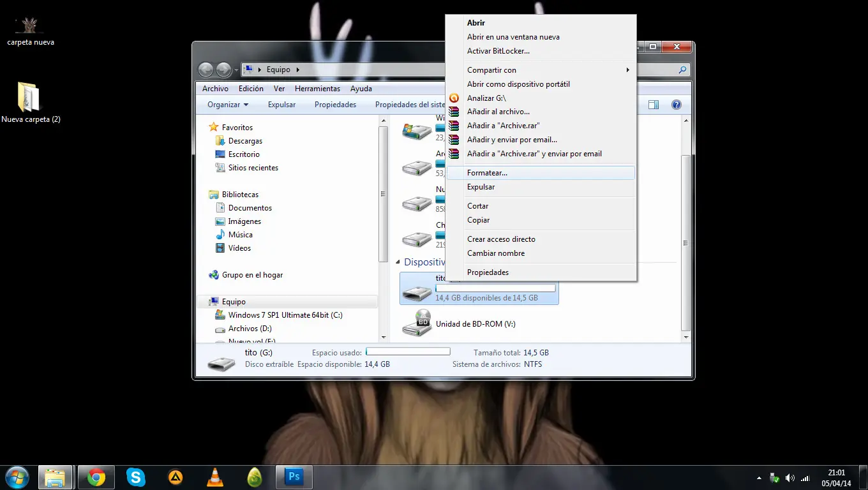
Task: Open the Vídeos library
Action: pos(239,248)
